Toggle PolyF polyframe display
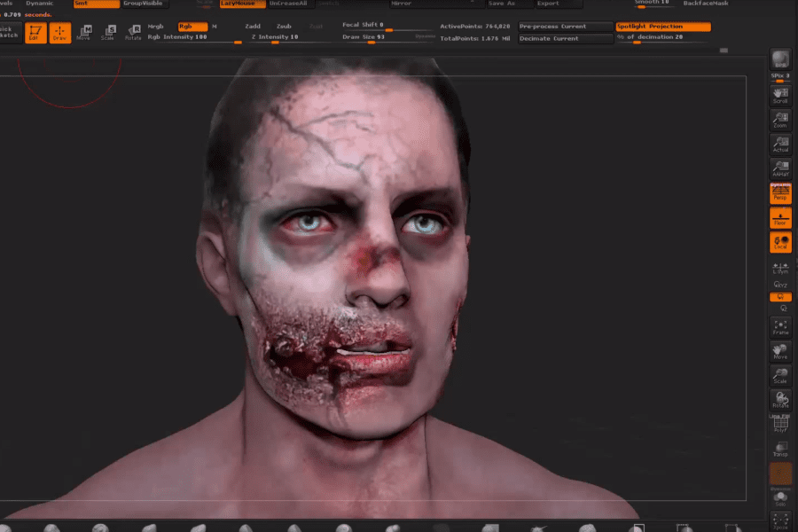Viewport: 798px width, 532px height. [x=780, y=425]
